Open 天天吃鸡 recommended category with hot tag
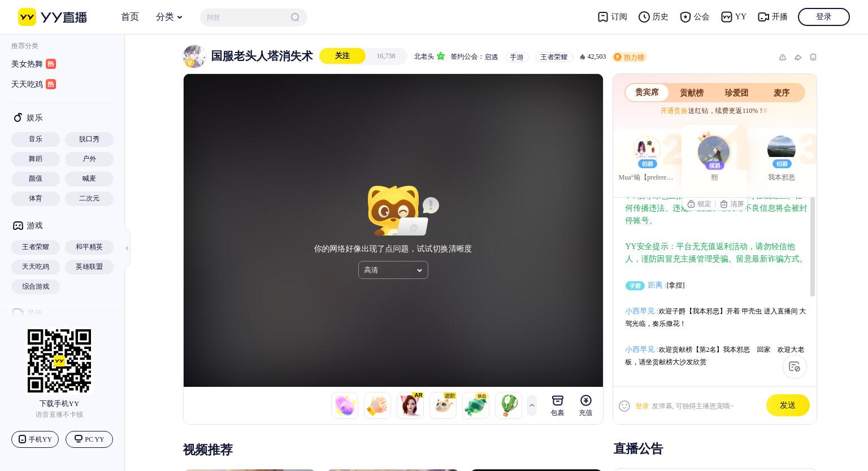This screenshot has width=868, height=471. 33,84
